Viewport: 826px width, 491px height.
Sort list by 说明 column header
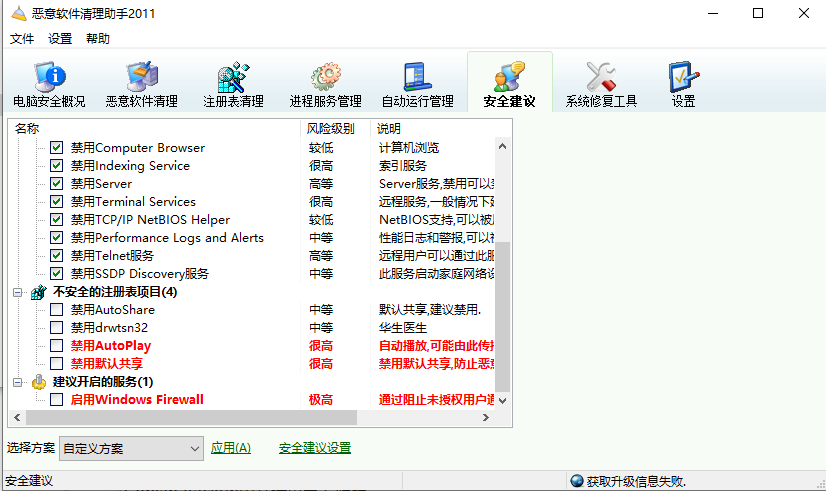(x=440, y=128)
